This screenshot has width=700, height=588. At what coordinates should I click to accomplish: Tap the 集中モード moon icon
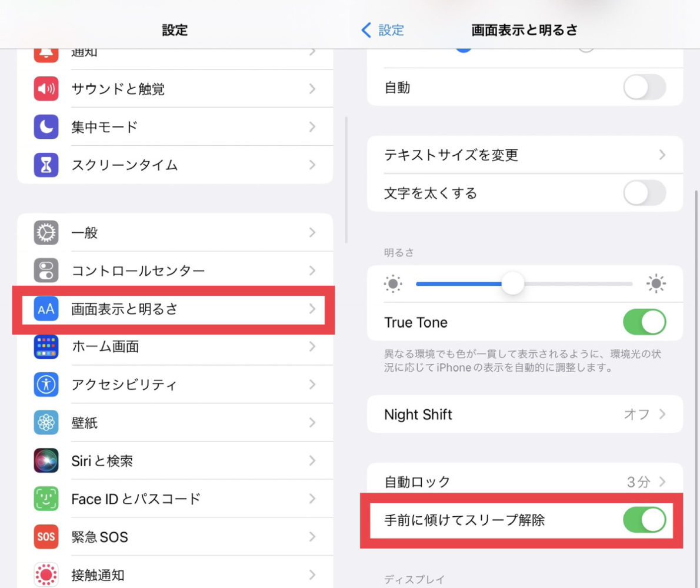click(46, 126)
